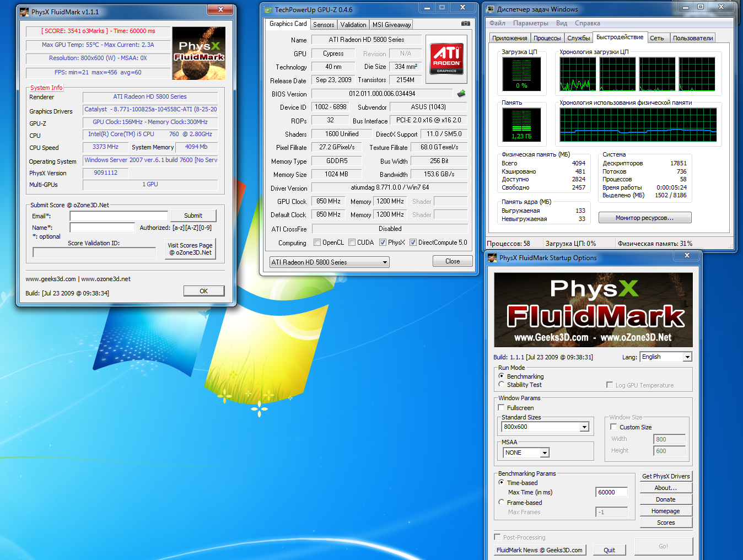
Task: Click the Go! button
Action: 664,546
